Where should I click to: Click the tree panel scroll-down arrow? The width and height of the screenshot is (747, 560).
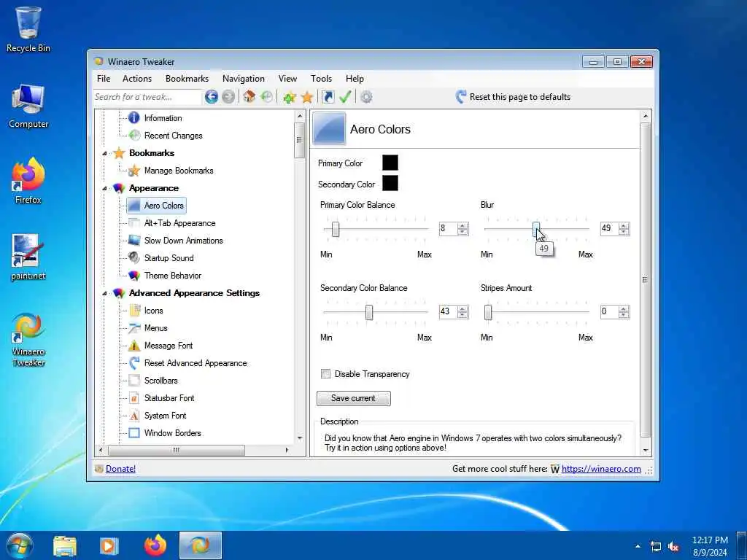300,438
